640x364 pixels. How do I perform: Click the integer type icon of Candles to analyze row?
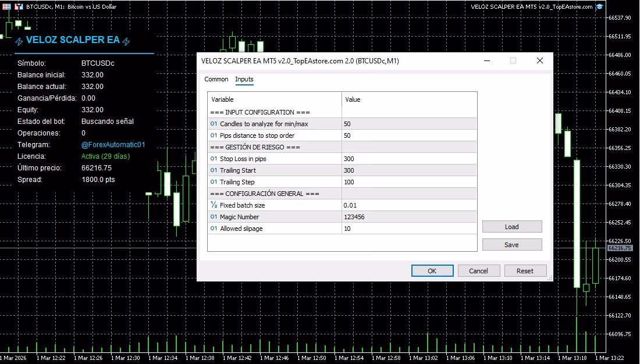[x=214, y=124]
